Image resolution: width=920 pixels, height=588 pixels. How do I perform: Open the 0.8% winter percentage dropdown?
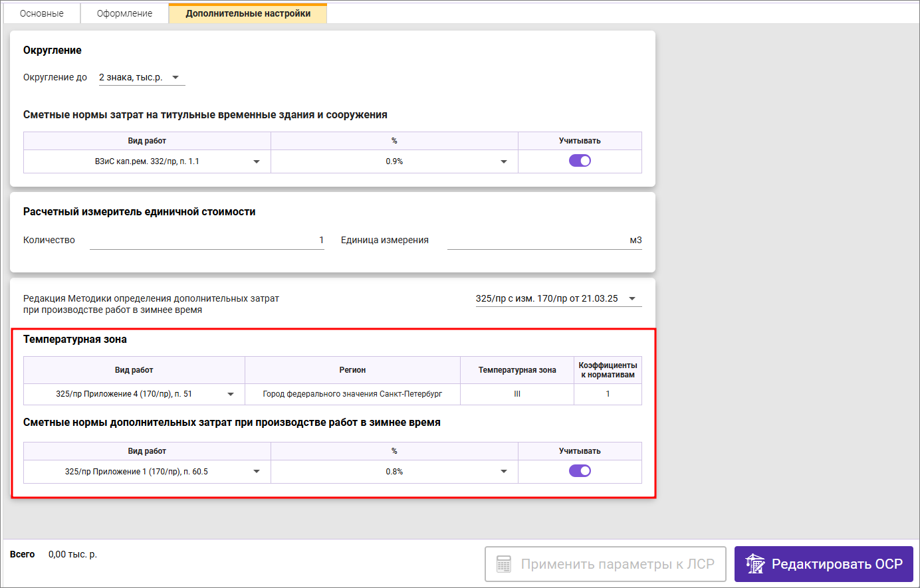[504, 472]
